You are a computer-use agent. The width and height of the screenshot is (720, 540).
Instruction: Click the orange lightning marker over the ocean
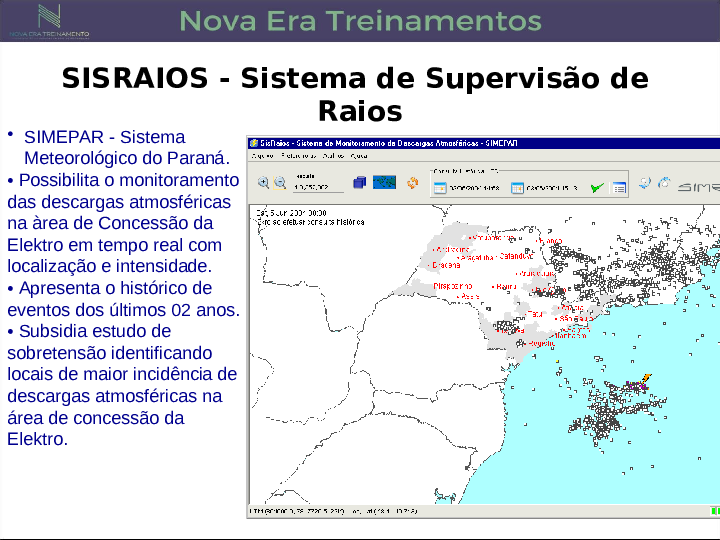coord(646,378)
